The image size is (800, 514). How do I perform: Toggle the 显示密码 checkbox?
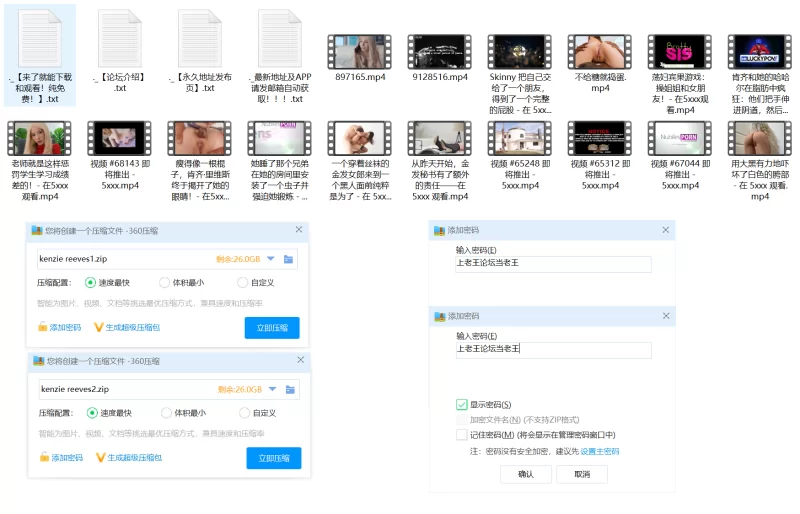point(461,404)
